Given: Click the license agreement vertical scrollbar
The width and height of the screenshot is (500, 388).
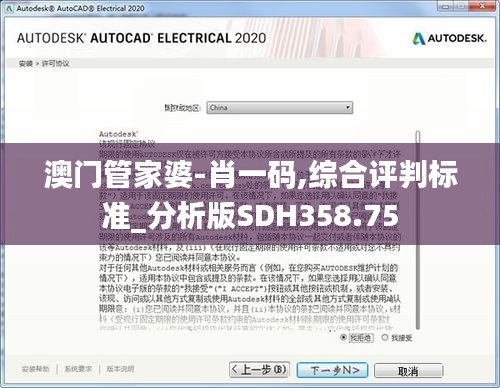Looking at the screenshot, I should point(418,230).
